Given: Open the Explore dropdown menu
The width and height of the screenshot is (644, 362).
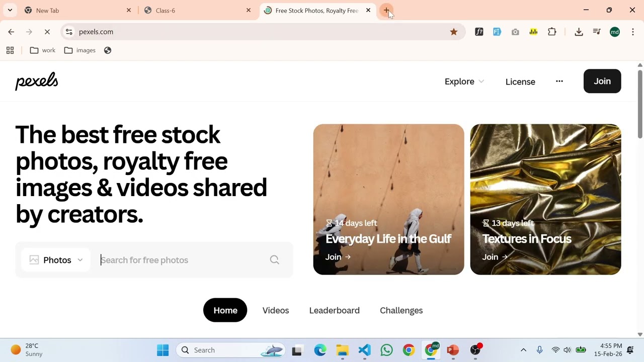Looking at the screenshot, I should (464, 81).
